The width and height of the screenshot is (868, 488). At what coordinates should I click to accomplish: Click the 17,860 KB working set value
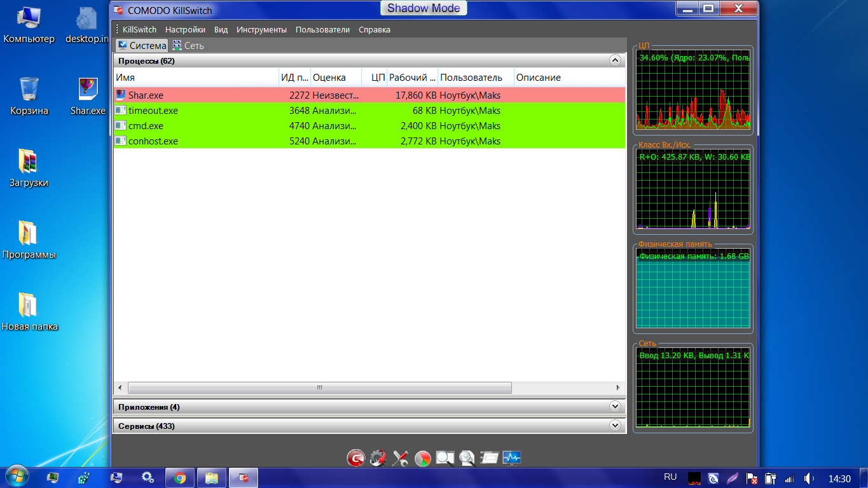416,95
